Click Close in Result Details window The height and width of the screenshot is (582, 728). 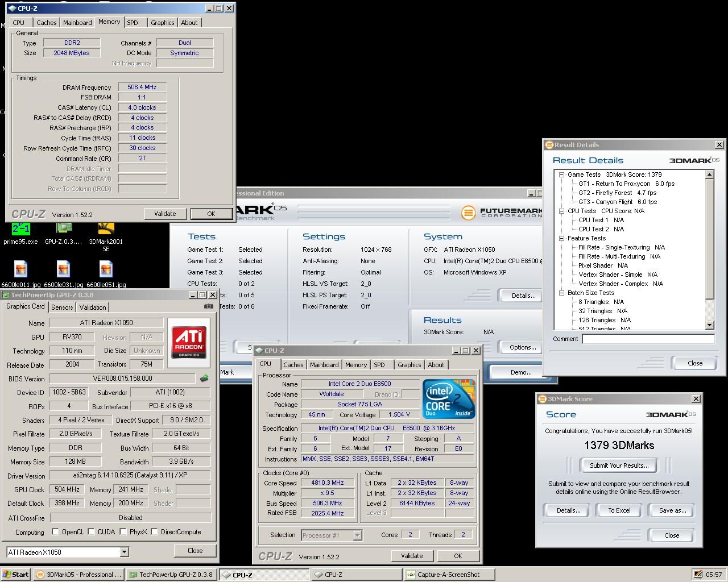[695, 363]
